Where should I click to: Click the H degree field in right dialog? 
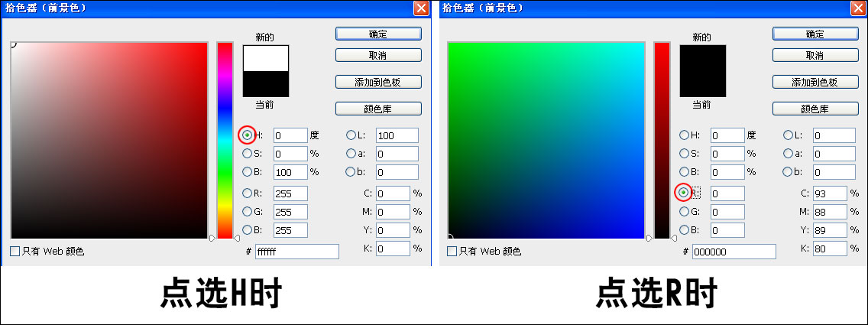coord(728,135)
